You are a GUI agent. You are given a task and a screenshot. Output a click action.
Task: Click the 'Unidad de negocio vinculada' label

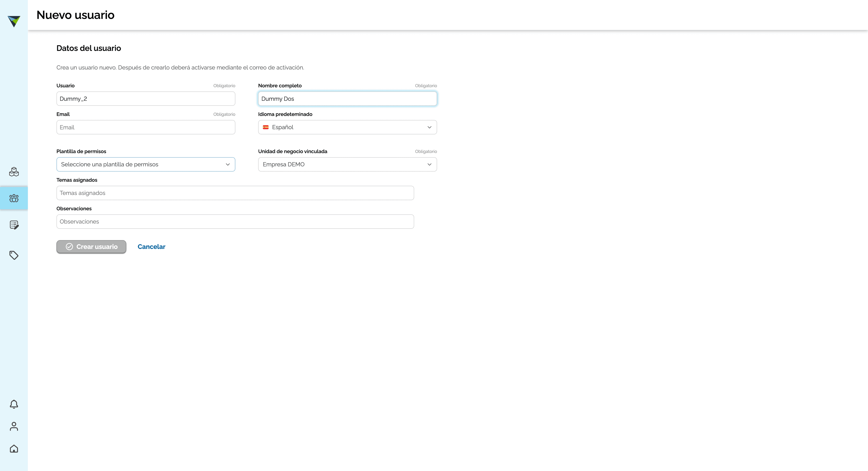click(x=292, y=152)
